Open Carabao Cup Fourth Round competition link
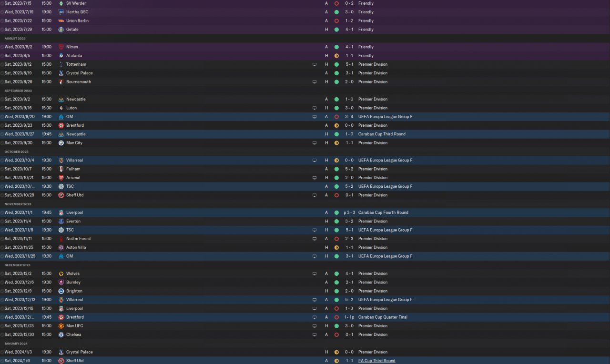The width and height of the screenshot is (610, 364). click(x=383, y=212)
